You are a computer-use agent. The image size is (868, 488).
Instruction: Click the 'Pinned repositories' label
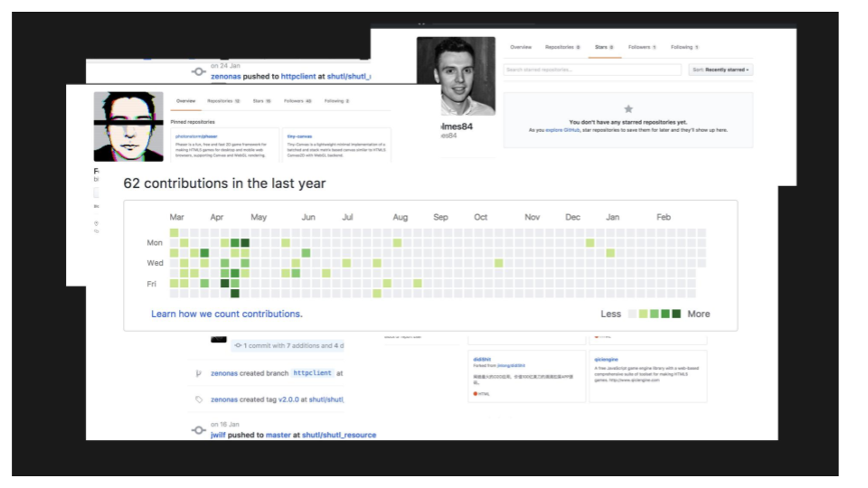pos(193,122)
